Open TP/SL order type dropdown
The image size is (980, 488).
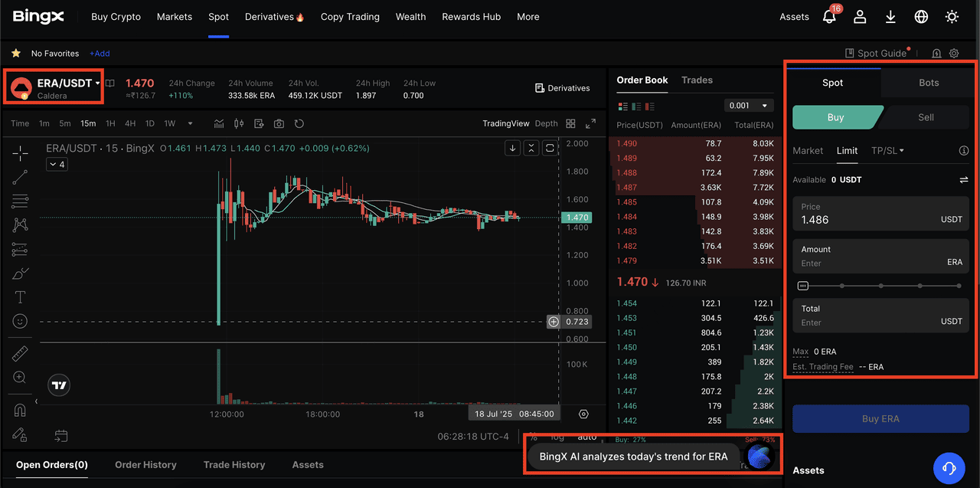[x=887, y=151]
